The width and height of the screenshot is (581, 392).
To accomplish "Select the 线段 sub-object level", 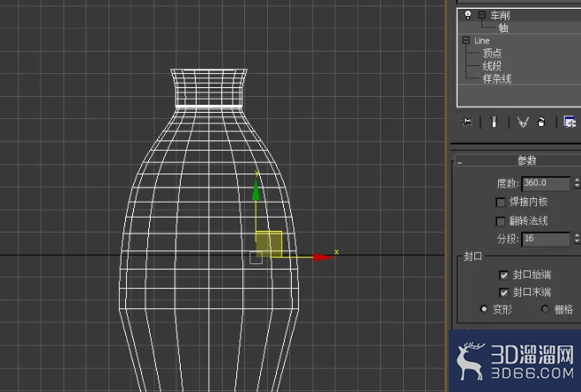I will 492,66.
